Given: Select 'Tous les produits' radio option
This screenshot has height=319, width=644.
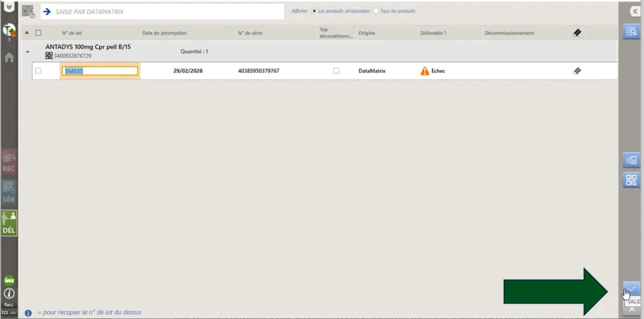Looking at the screenshot, I should tap(377, 11).
